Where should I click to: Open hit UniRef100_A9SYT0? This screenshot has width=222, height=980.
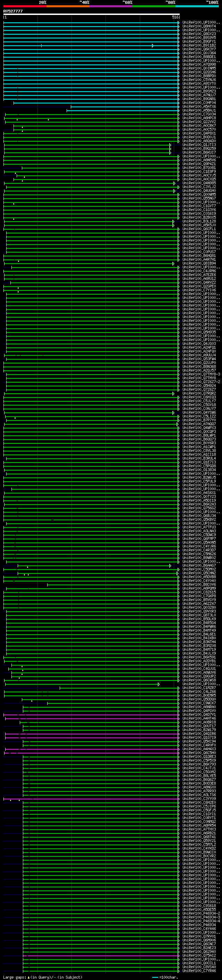click(x=199, y=84)
